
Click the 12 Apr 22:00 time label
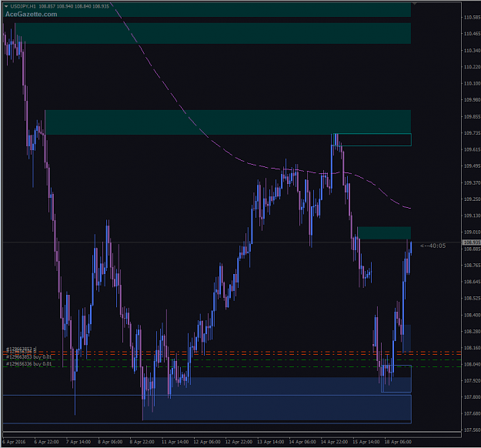(239, 442)
